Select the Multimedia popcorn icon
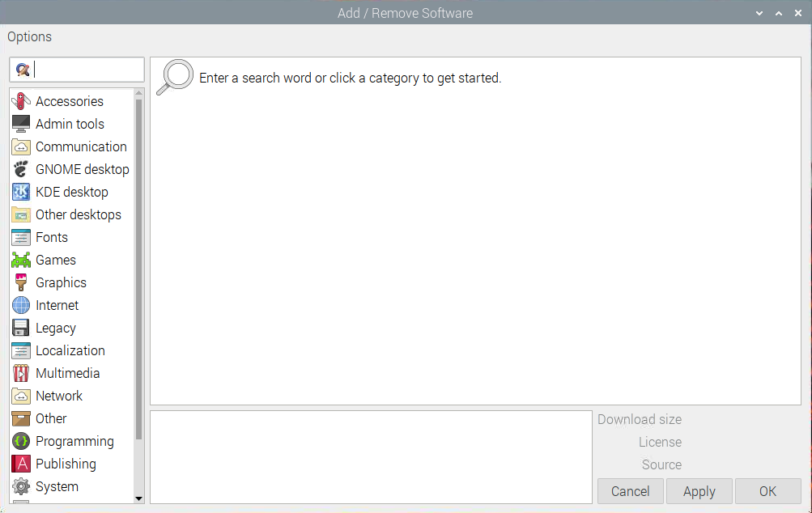Screen dimensions: 812x513 tap(21, 373)
